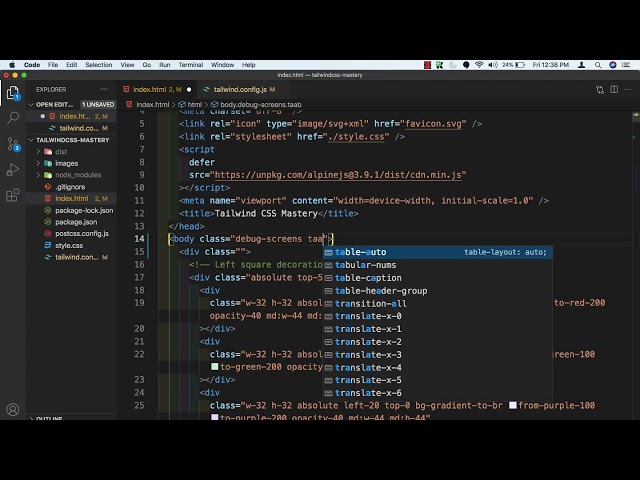640x480 pixels.
Task: Click the red menu bar app icon
Action: click(427, 65)
